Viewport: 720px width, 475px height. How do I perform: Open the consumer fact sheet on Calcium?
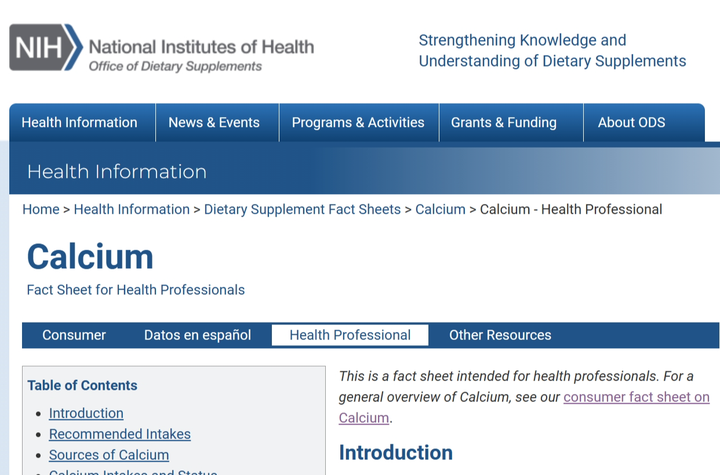[636, 397]
